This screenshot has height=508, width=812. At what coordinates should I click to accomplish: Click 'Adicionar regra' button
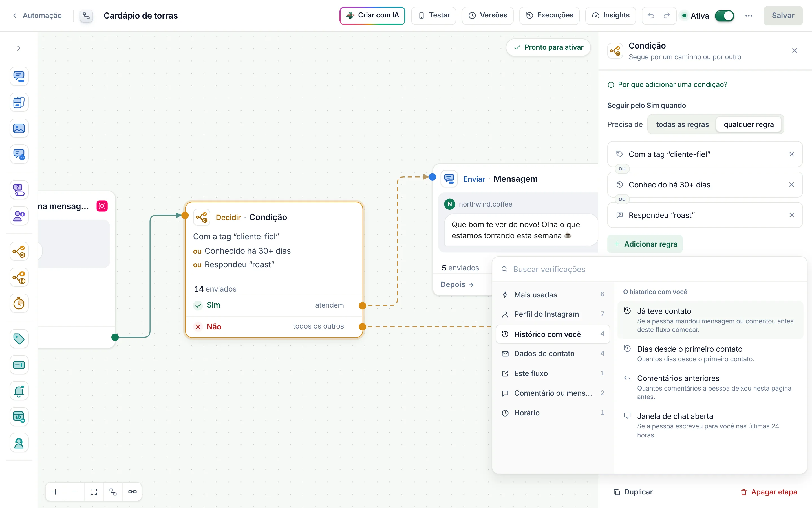pyautogui.click(x=645, y=244)
